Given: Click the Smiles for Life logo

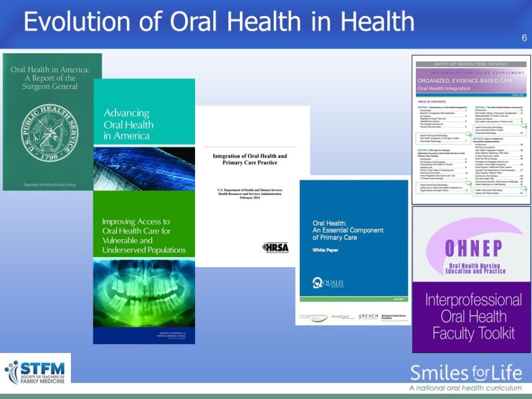Looking at the screenshot, I should coord(466,373).
